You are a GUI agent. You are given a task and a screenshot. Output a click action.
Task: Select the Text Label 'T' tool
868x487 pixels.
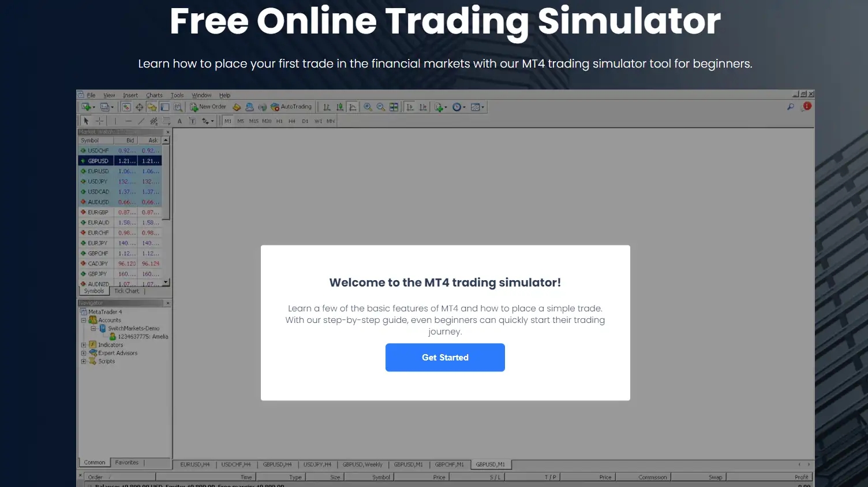pos(192,121)
